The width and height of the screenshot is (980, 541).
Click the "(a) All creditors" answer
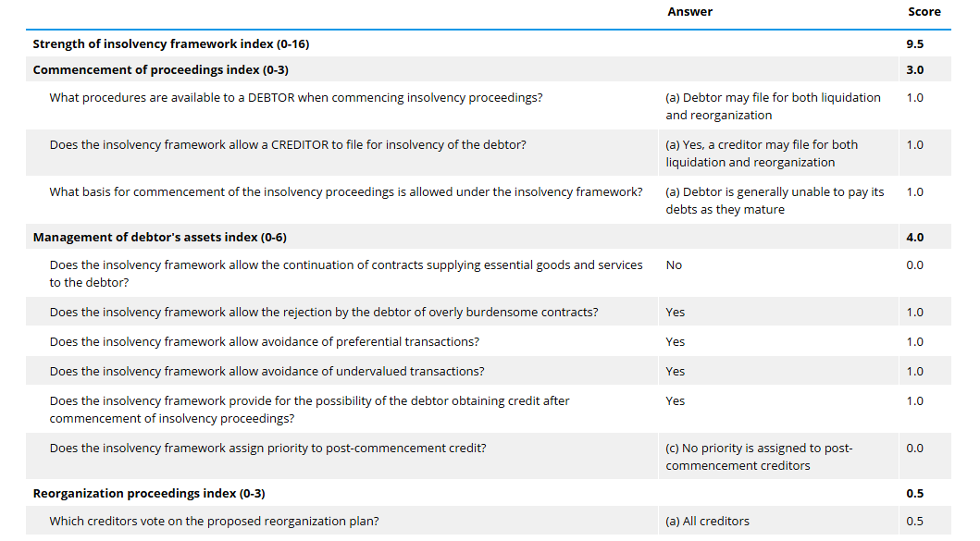coord(707,522)
